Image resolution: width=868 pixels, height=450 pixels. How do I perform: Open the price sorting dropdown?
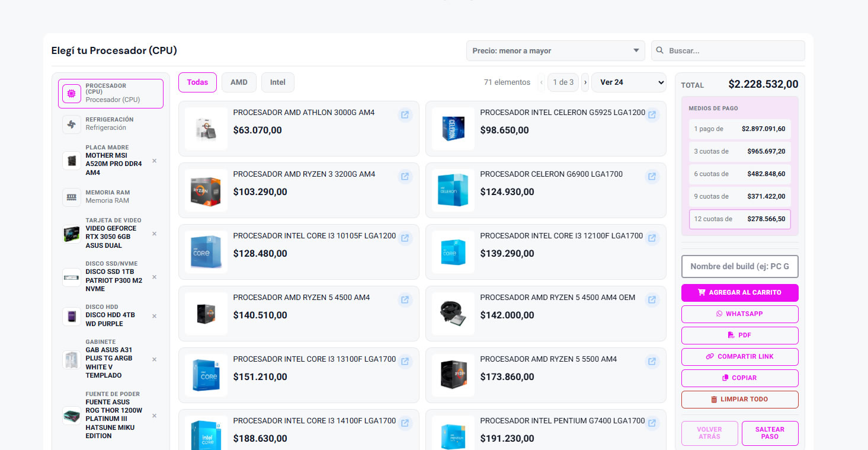click(x=555, y=51)
